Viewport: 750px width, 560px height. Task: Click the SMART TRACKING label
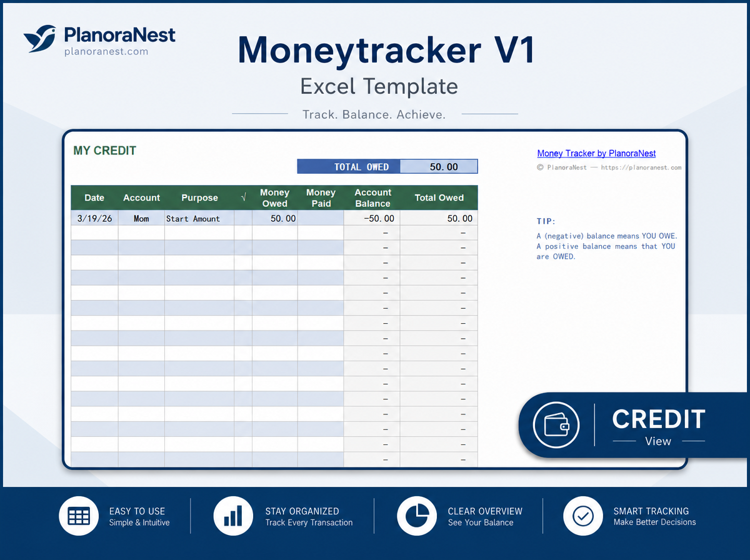tap(651, 511)
